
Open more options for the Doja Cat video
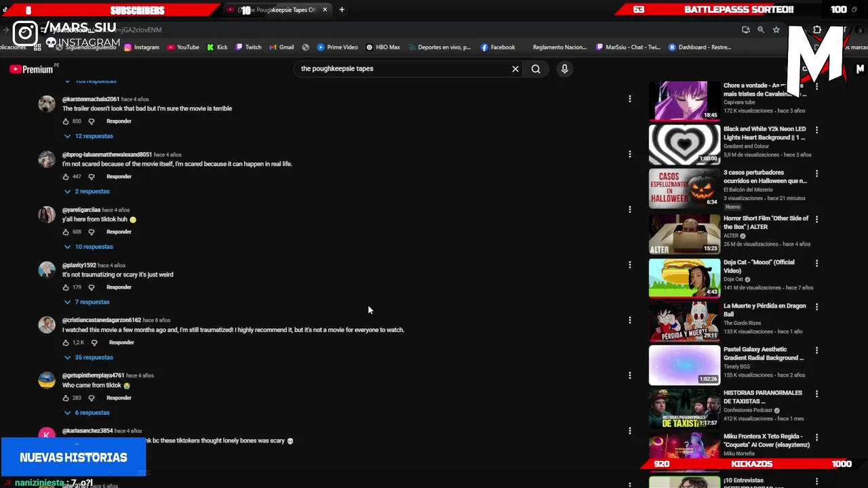[x=816, y=263]
